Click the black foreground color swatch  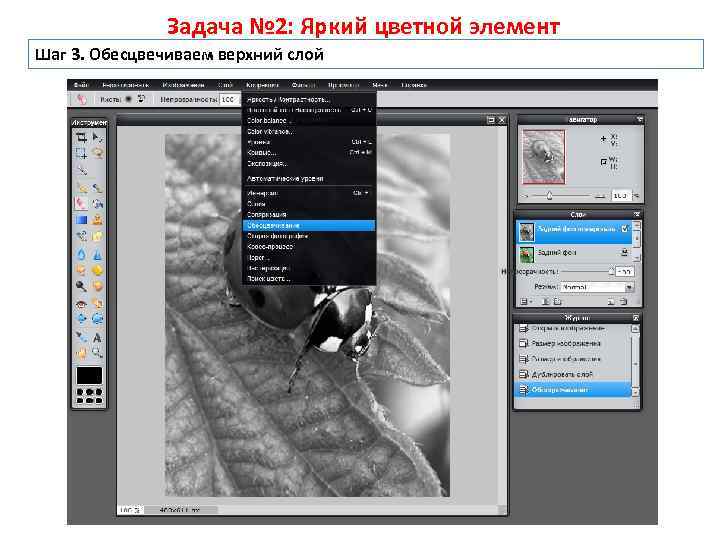coord(89,376)
